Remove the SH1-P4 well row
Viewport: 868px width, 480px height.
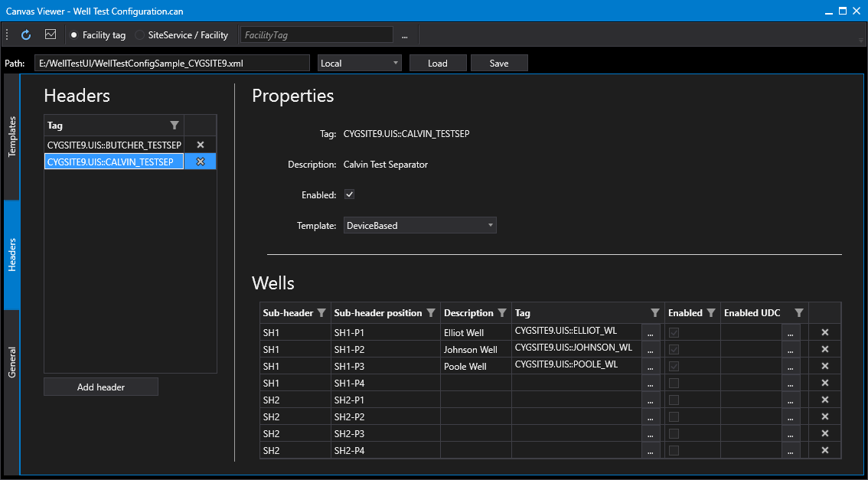click(825, 383)
